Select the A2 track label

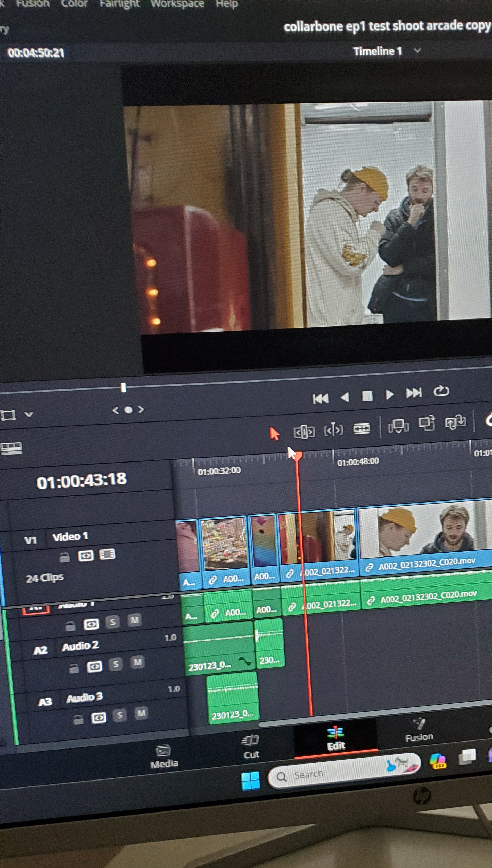pyautogui.click(x=40, y=650)
